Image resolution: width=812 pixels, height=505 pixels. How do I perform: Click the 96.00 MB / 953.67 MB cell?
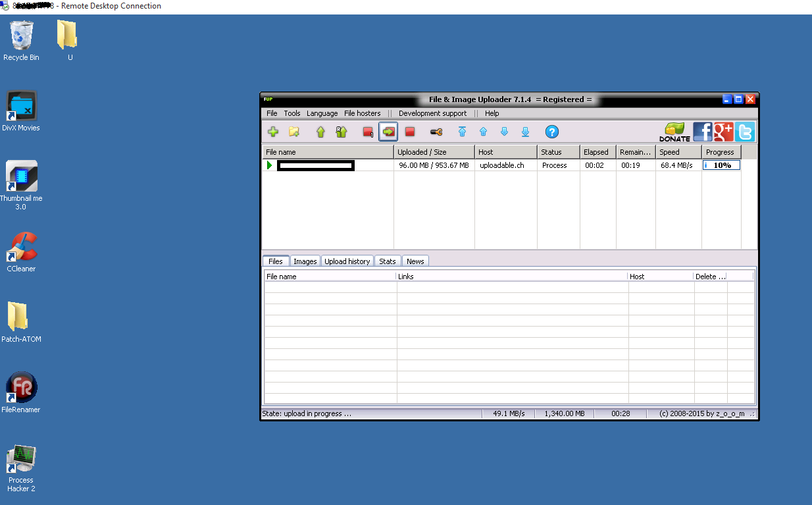click(x=434, y=165)
